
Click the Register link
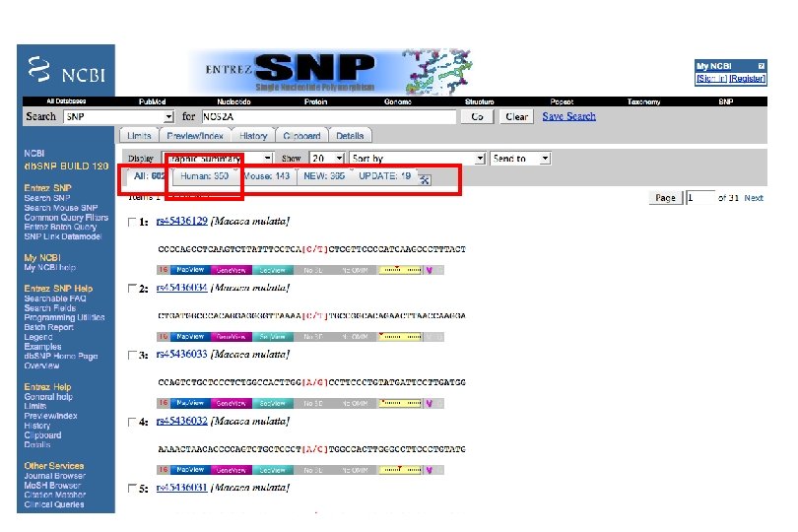[747, 79]
